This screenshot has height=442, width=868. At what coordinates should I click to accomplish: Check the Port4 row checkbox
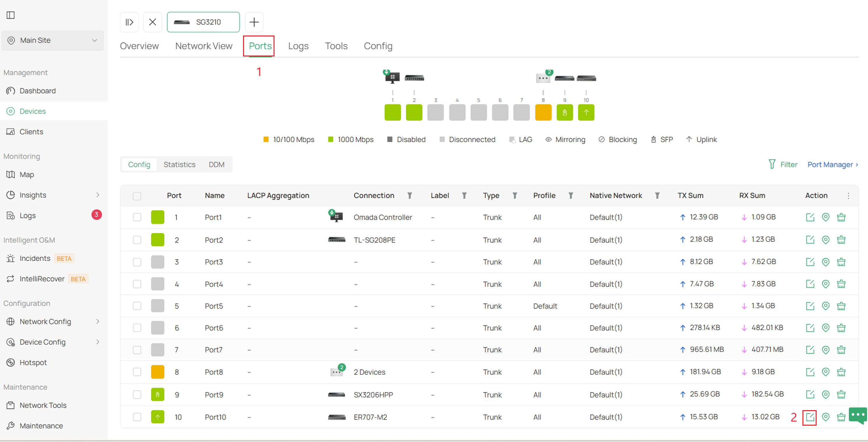point(137,284)
